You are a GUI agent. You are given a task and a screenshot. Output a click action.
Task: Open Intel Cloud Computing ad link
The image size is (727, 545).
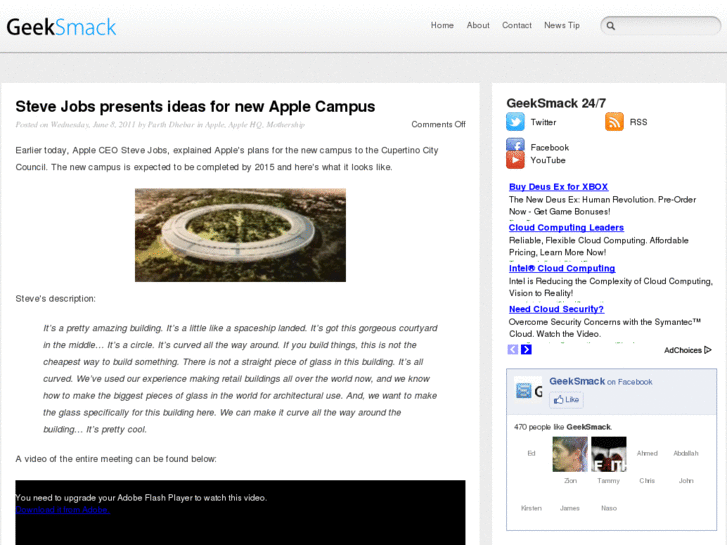coord(562,268)
